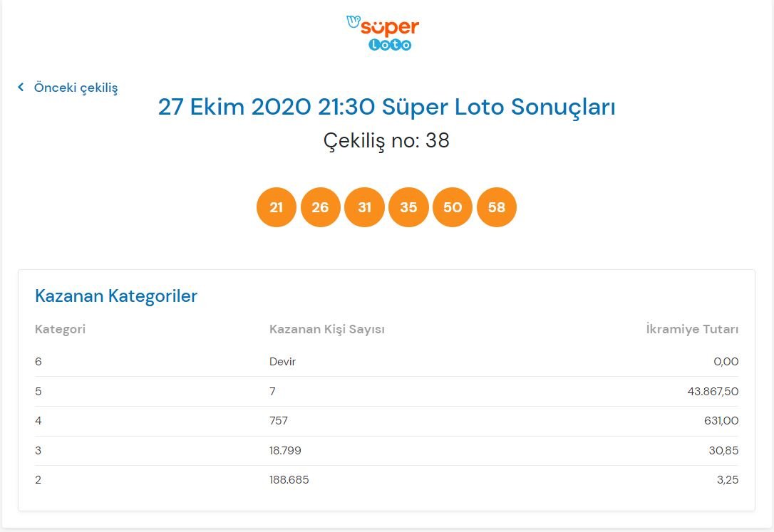774x532 pixels.
Task: Click the Kategori column header
Action: click(60, 329)
